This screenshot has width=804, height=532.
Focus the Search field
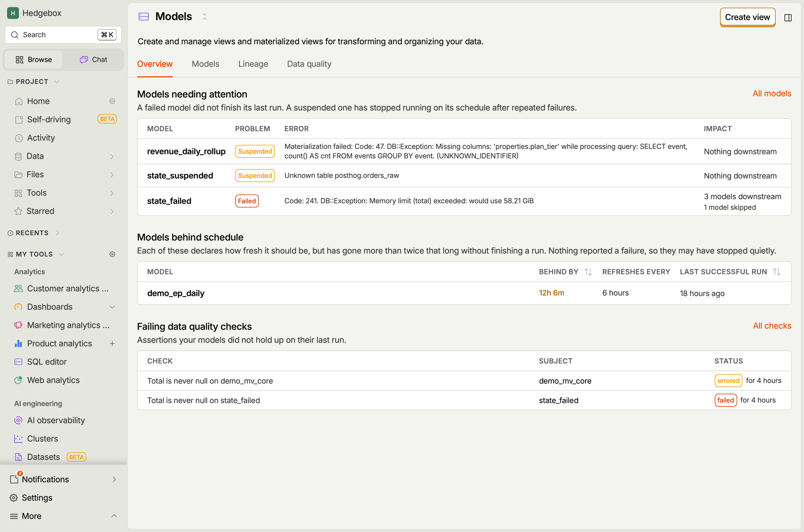pyautogui.click(x=63, y=35)
